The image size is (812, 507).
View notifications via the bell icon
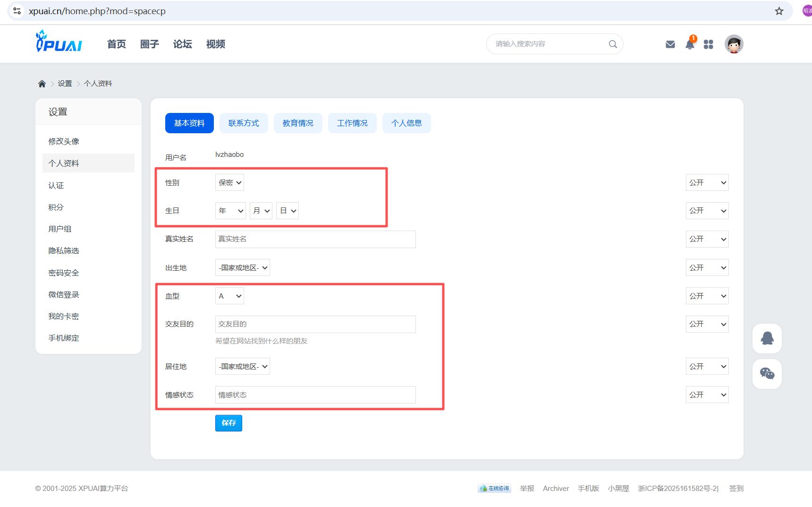tap(689, 44)
